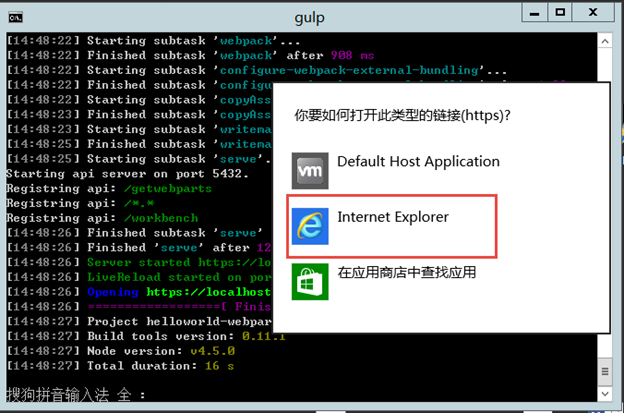Image resolution: width=624 pixels, height=413 pixels.
Task: Click 'configure-webpack-external-bundling' in the Starting subtask line
Action: click(x=349, y=70)
